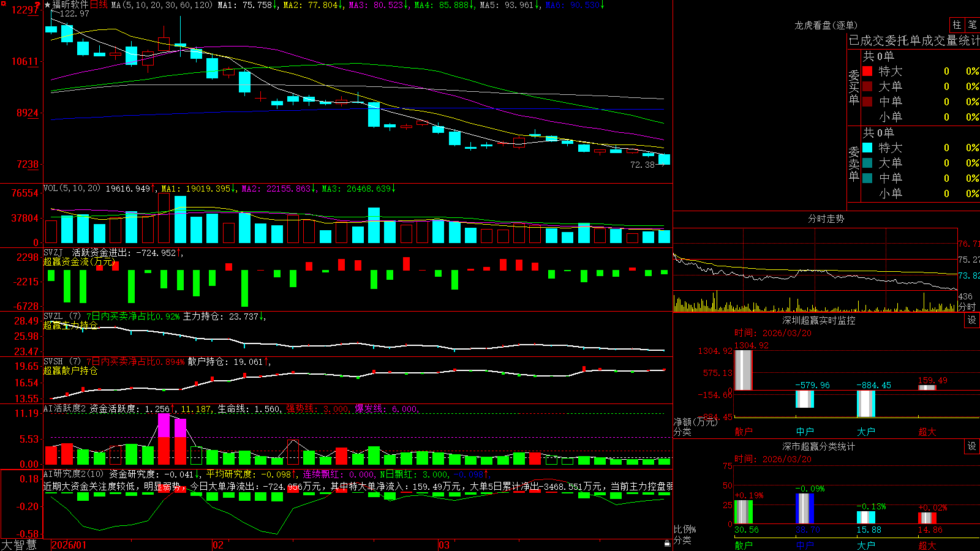Click the stock name 福昕软件

coord(70,5)
